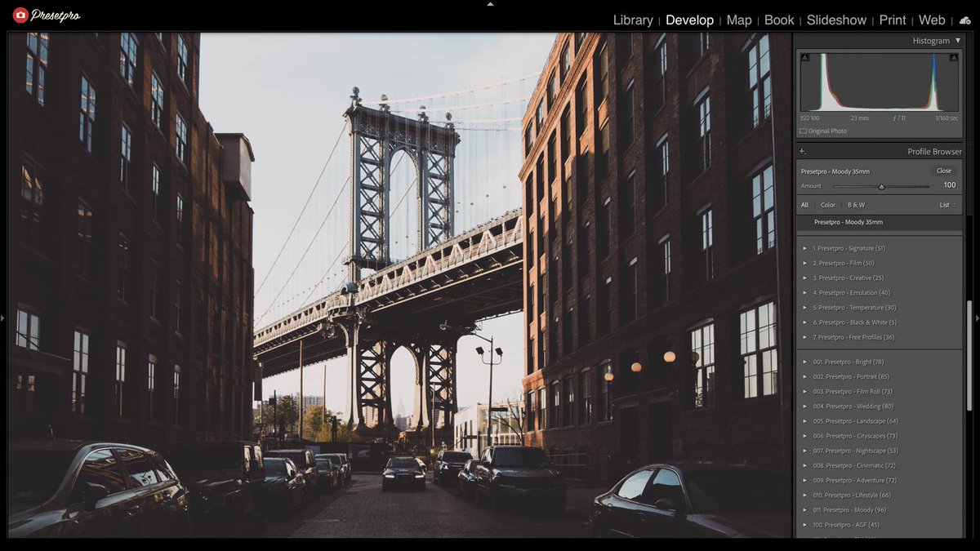The width and height of the screenshot is (980, 551).
Task: Expand 7. Presetpro - Free Profiles group
Action: click(804, 337)
